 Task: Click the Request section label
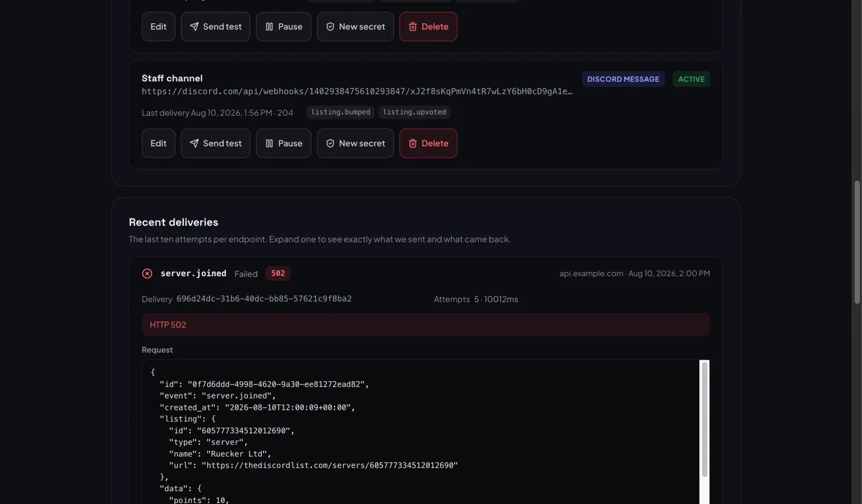[x=157, y=350]
